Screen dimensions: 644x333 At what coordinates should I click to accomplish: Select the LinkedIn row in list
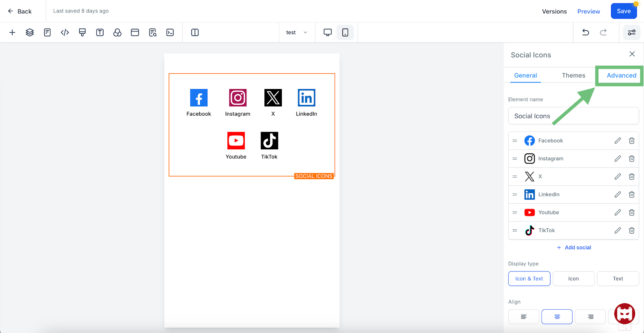(x=573, y=194)
